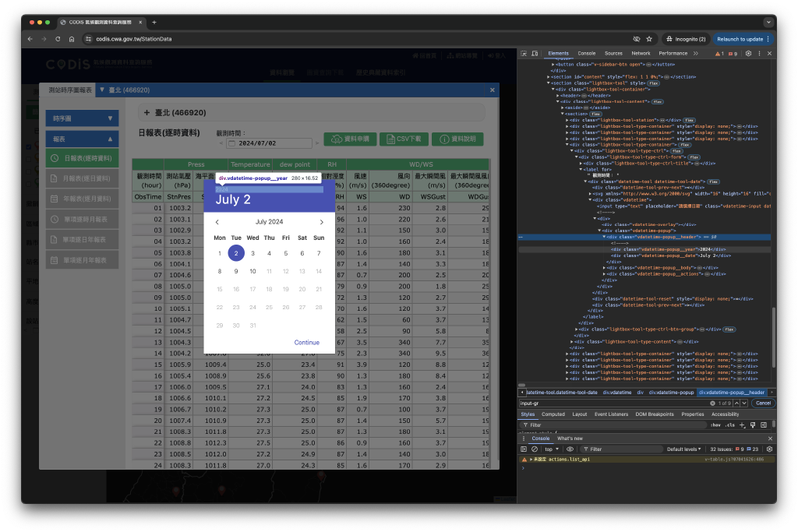
Task: Select 年報表(逐月資料) calendar item in sidebar
Action: click(84, 198)
